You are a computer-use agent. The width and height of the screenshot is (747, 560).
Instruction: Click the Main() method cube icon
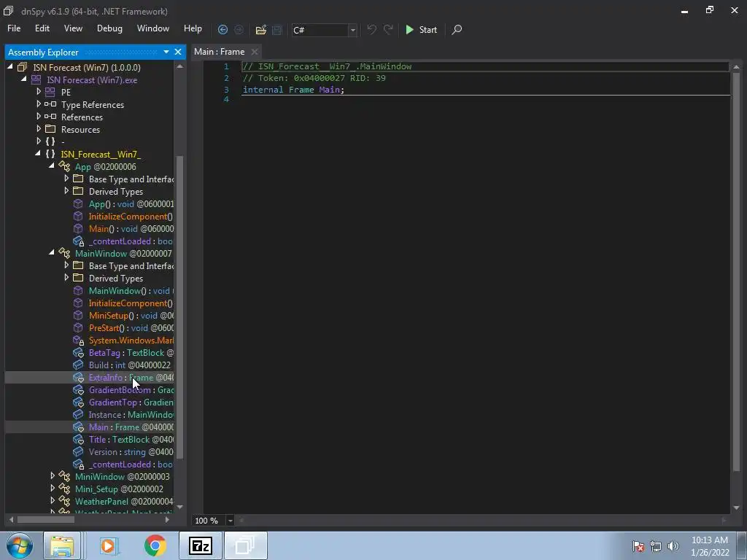point(78,228)
